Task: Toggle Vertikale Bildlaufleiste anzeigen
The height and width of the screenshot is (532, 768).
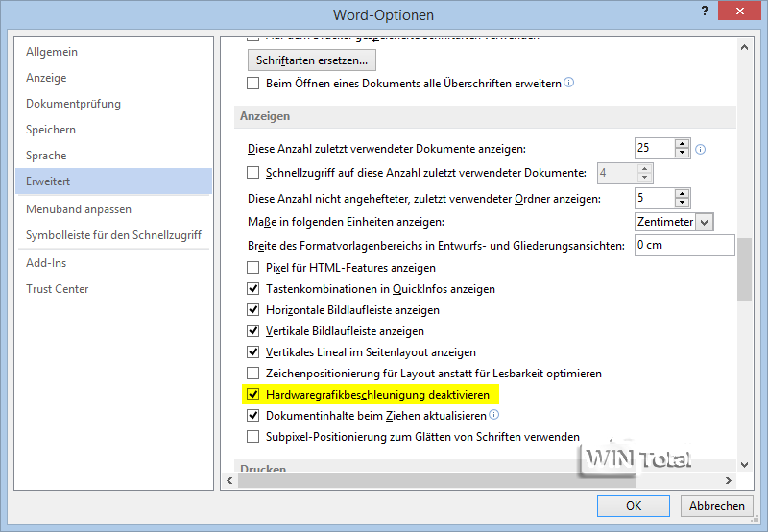Action: [252, 330]
